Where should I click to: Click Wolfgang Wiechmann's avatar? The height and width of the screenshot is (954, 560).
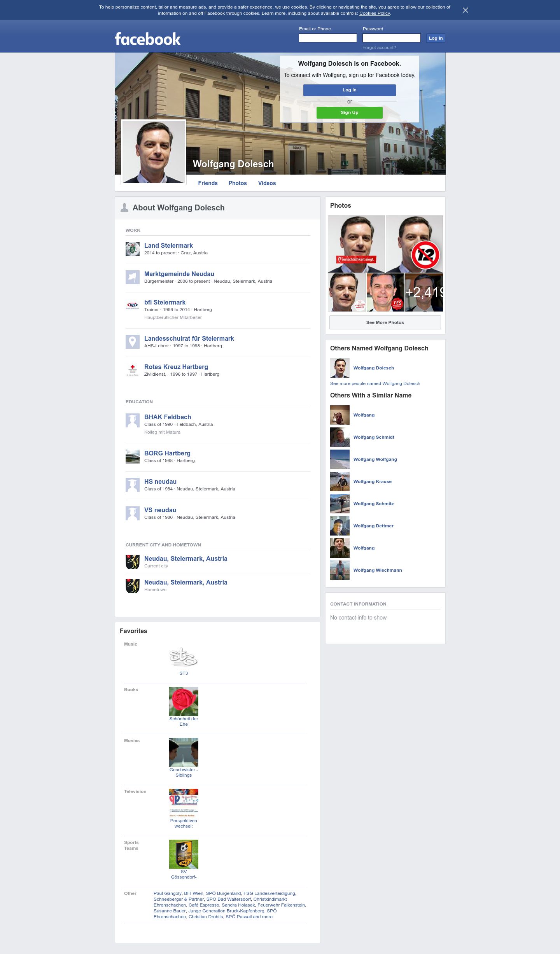coord(340,570)
